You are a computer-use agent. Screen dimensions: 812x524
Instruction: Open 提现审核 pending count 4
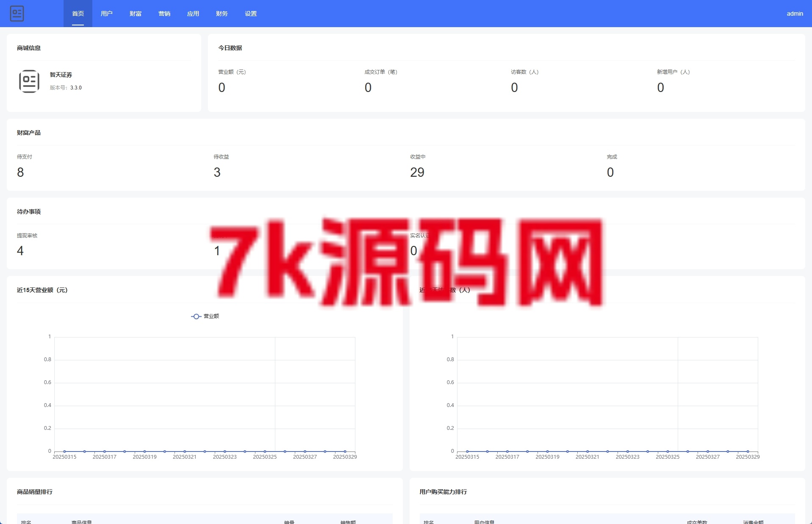click(20, 251)
